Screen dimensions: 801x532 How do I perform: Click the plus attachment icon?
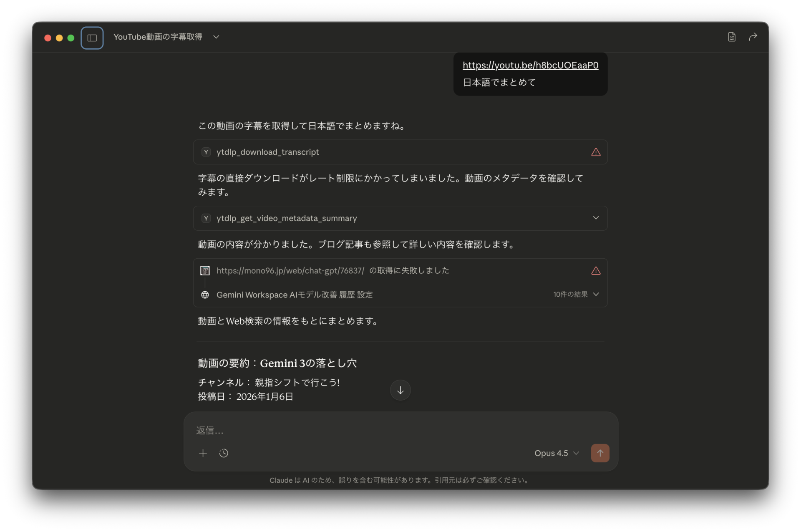203,453
